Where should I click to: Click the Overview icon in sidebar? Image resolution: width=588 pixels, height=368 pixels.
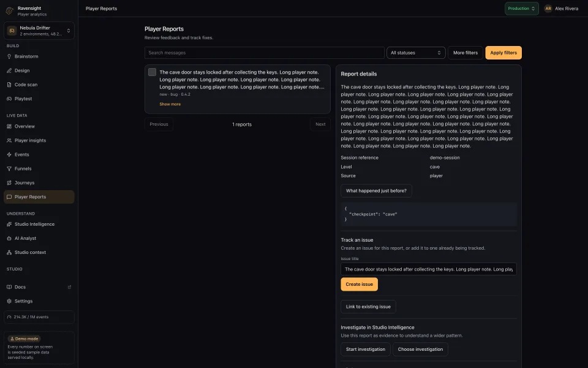[x=9, y=126]
